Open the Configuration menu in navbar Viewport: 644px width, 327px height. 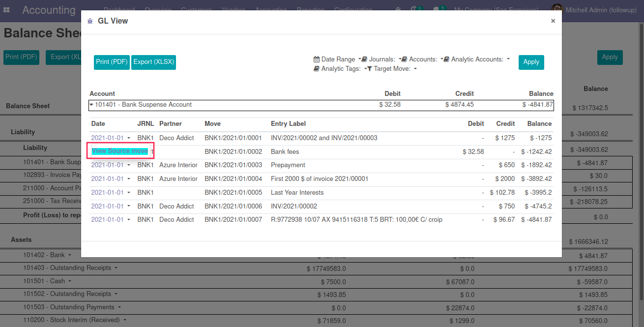point(353,10)
